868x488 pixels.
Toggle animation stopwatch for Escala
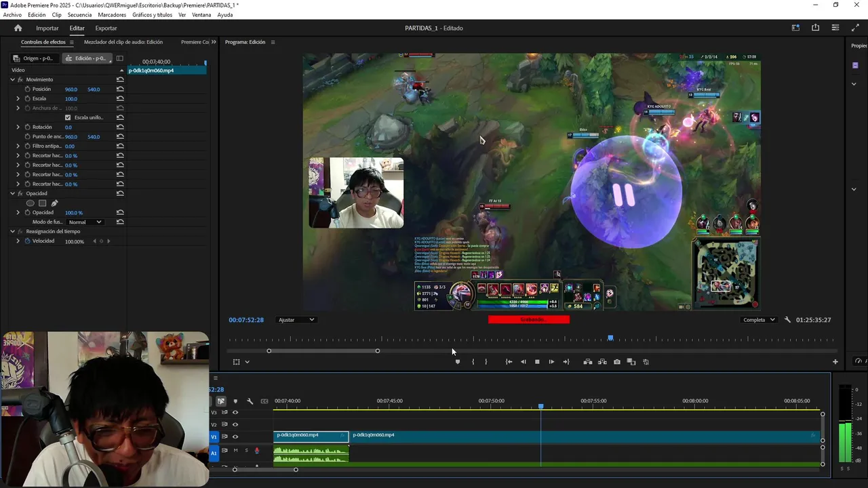tap(28, 98)
